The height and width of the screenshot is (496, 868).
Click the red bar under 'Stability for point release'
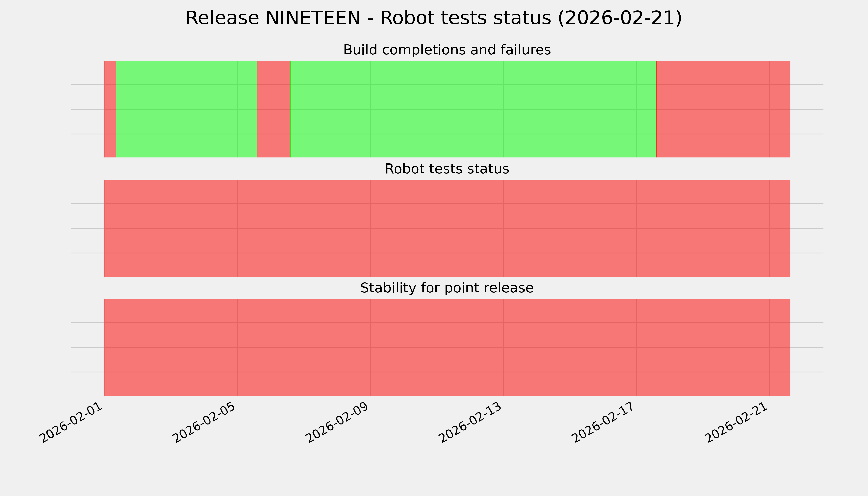coord(447,347)
